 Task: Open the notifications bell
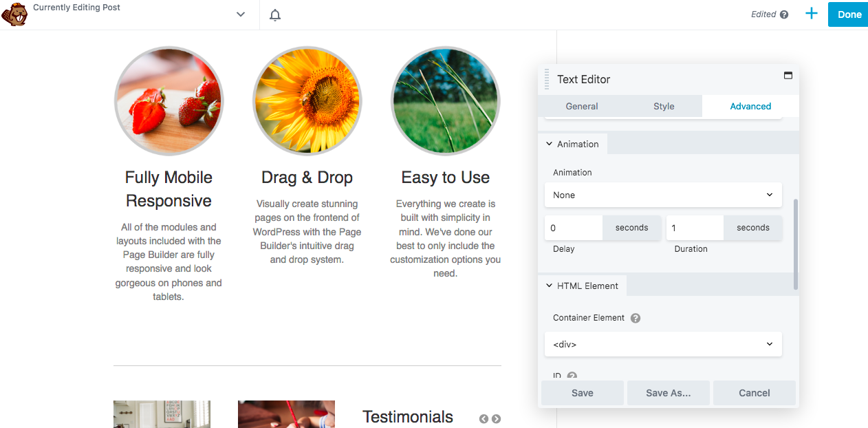(275, 15)
